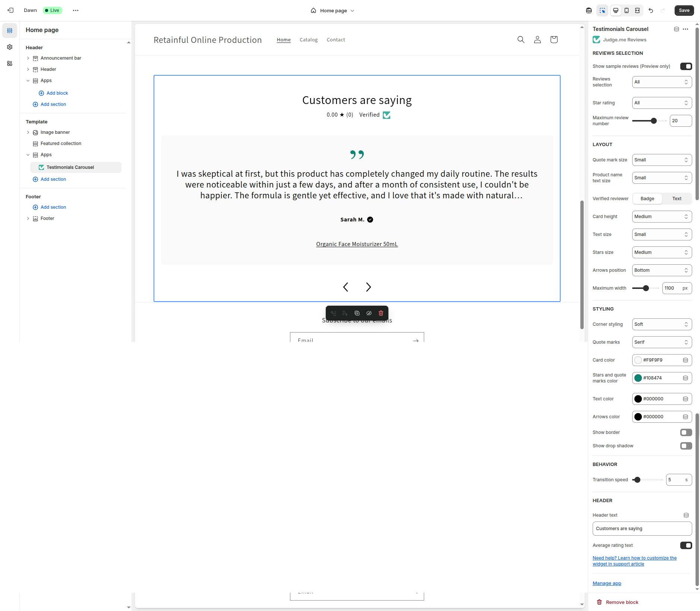This screenshot has height=611, width=700.
Task: Switch to mobile preview icon
Action: coord(627,10)
